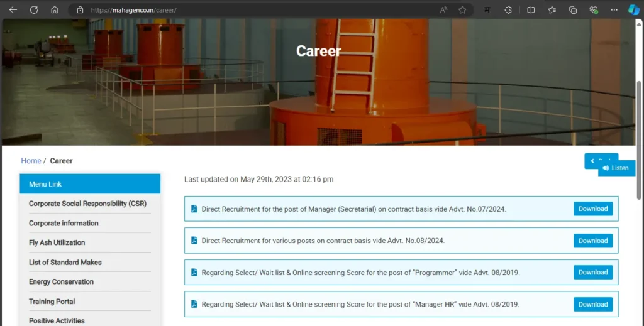Open the Collections icon in toolbar

(x=572, y=10)
